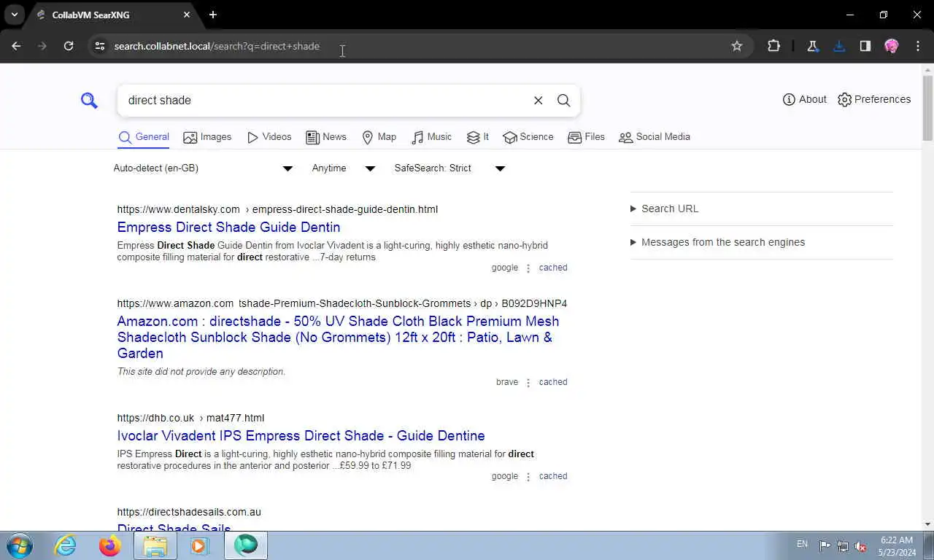Open the About page
This screenshot has width=934, height=560.
point(804,99)
